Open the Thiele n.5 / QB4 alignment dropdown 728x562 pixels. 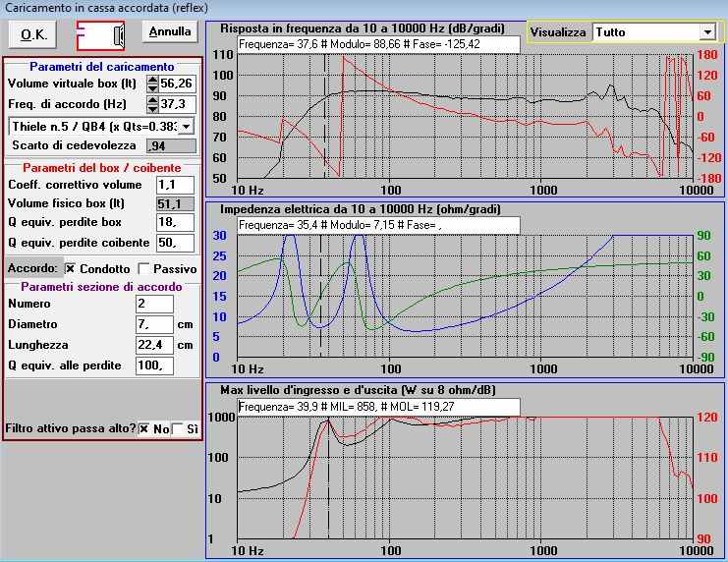tap(187, 127)
